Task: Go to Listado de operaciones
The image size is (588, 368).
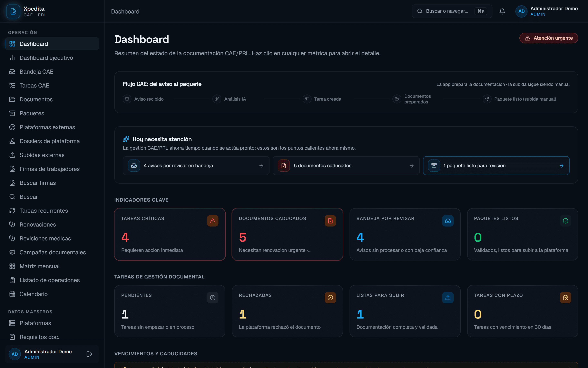Action: pyautogui.click(x=52, y=280)
